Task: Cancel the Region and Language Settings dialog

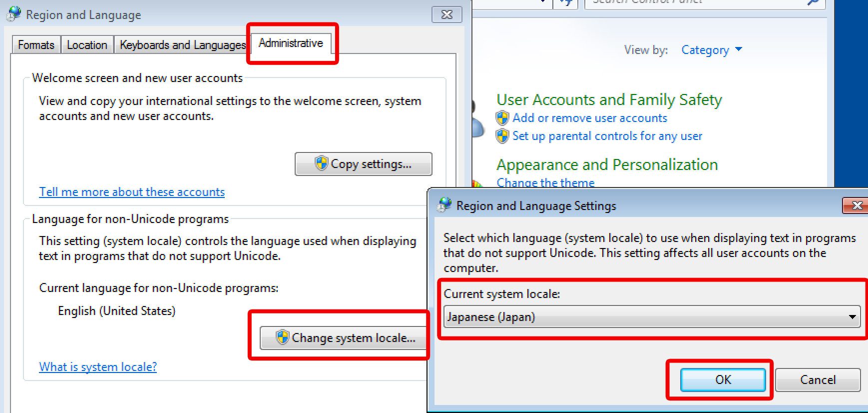Action: click(818, 380)
